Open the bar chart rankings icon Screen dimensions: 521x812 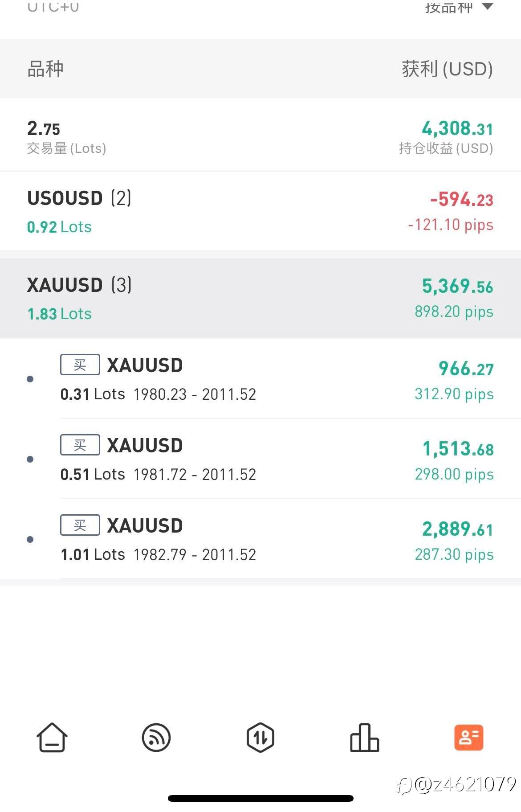(364, 738)
